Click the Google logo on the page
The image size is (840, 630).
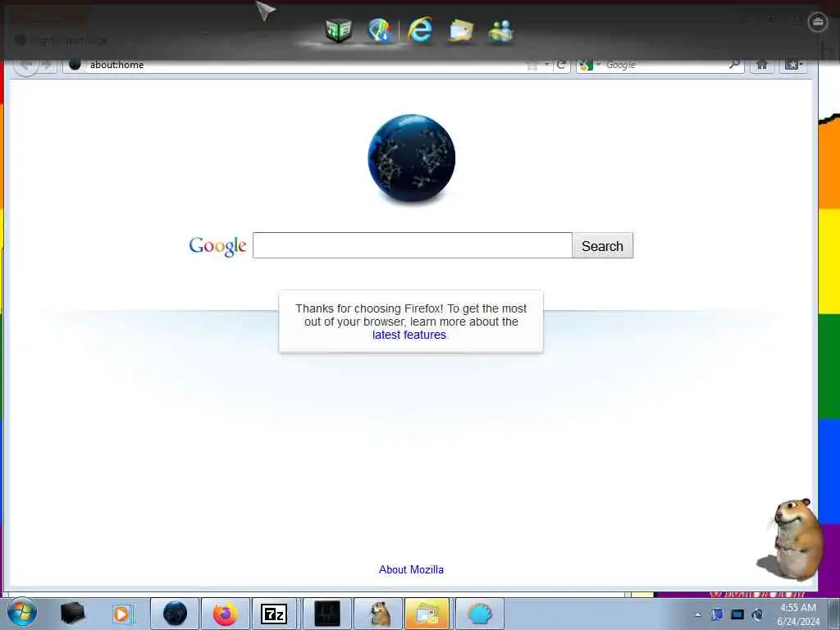[x=217, y=246]
